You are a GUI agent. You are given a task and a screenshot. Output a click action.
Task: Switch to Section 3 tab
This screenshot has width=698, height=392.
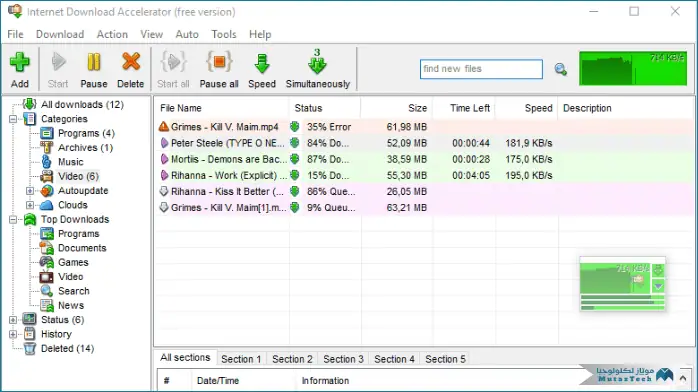coord(343,359)
